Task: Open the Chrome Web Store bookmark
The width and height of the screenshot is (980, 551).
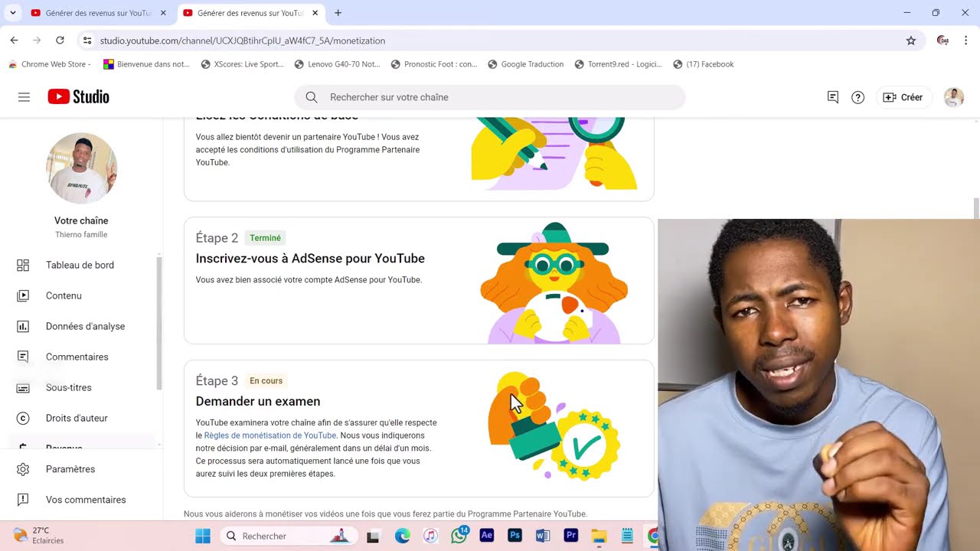Action: [x=50, y=64]
